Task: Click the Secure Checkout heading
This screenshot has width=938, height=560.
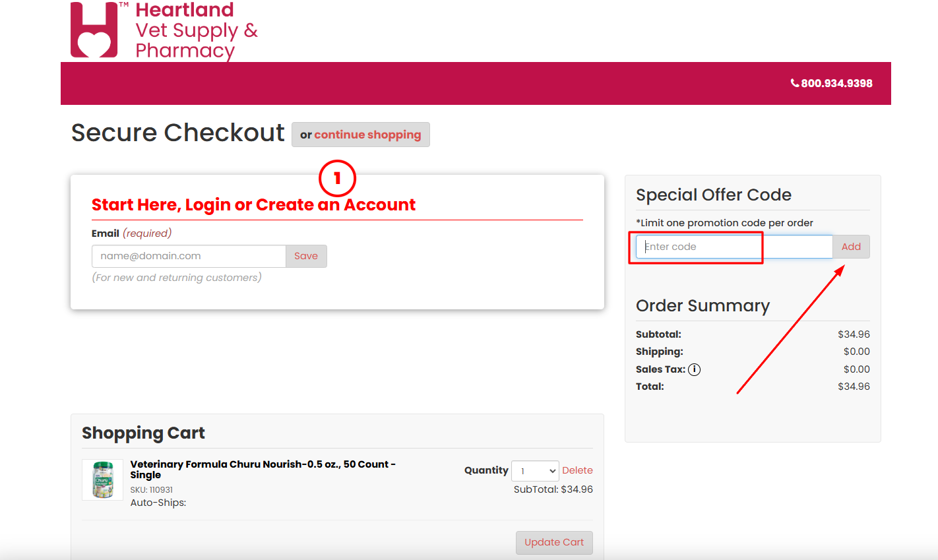Action: (177, 133)
